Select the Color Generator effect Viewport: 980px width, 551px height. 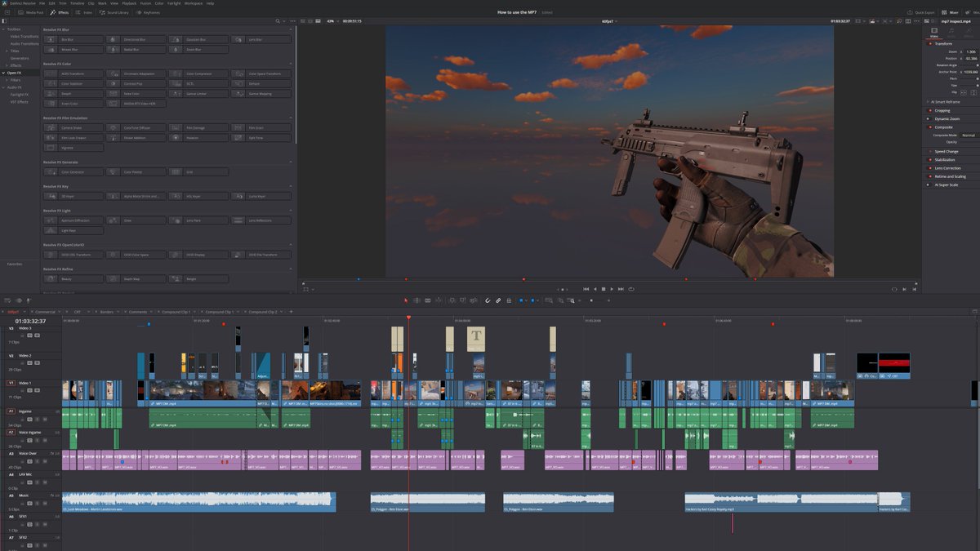click(x=73, y=171)
